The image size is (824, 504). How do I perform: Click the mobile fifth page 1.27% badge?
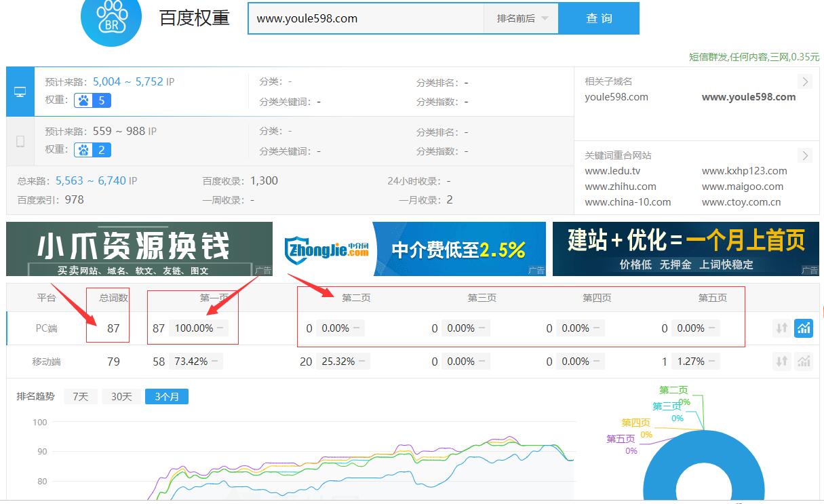coord(696,362)
